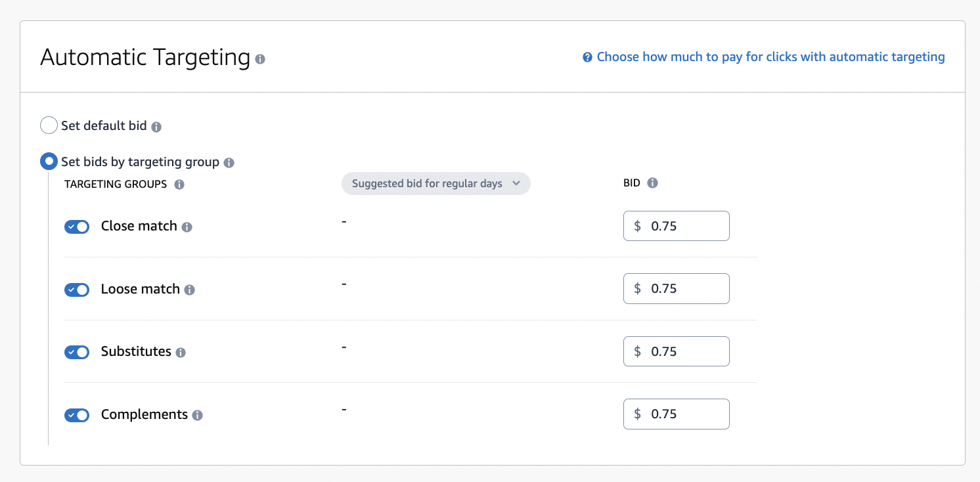980x482 pixels.
Task: Turn off the Loose match toggle
Action: pyautogui.click(x=77, y=290)
